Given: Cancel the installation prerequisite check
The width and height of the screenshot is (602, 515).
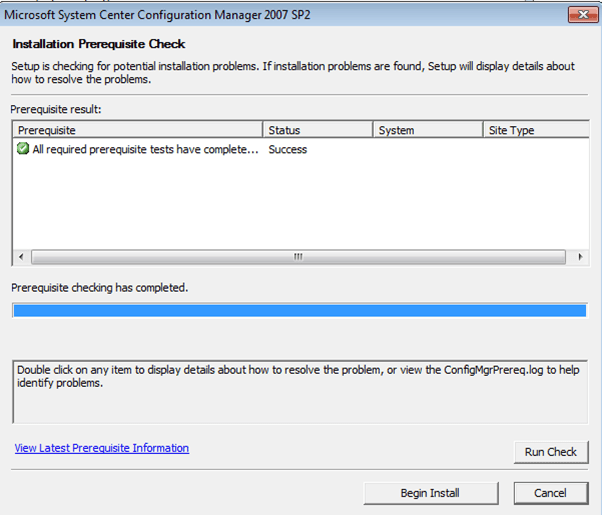Looking at the screenshot, I should (x=550, y=493).
